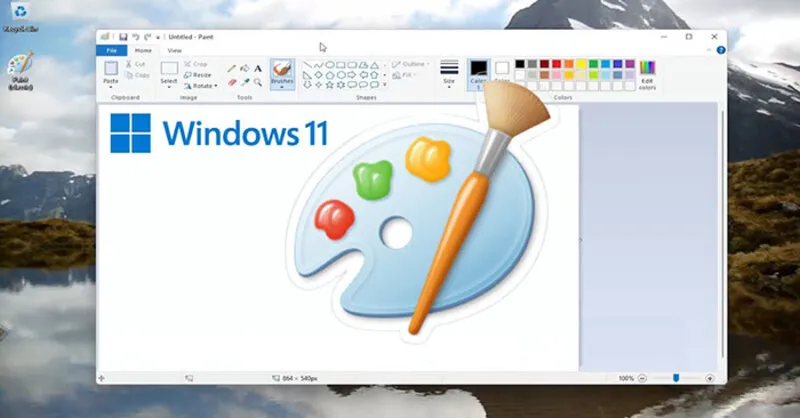Activate the Text tool
Image resolution: width=800 pixels, height=418 pixels.
point(258,69)
